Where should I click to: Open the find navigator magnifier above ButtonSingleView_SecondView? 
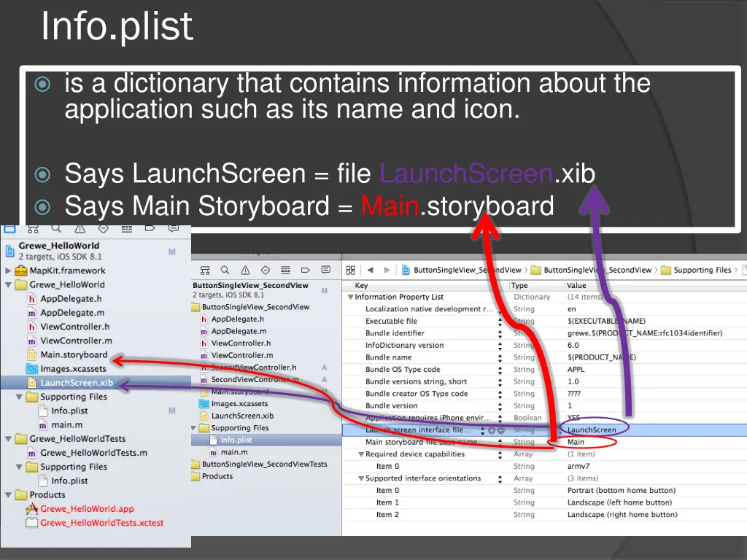225,271
